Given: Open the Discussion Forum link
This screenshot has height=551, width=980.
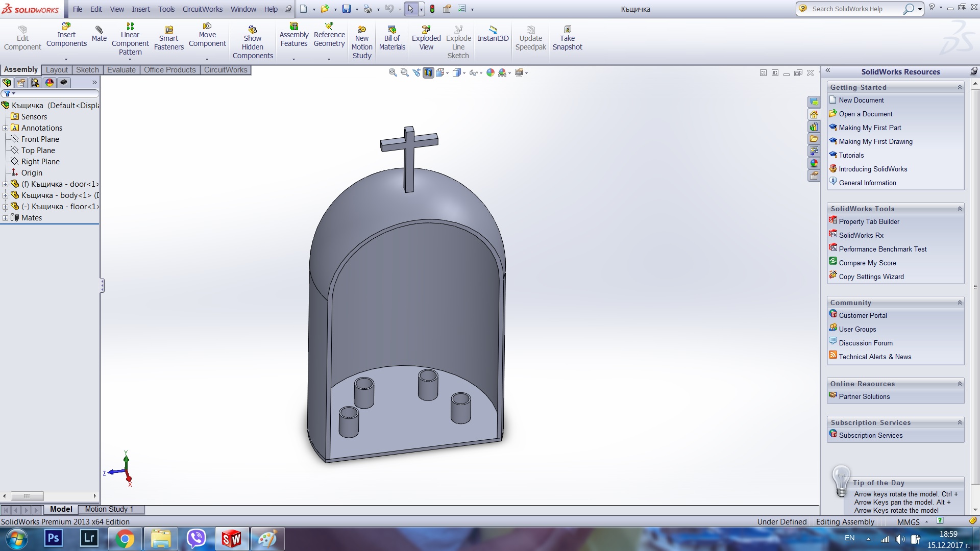Looking at the screenshot, I should pos(865,343).
